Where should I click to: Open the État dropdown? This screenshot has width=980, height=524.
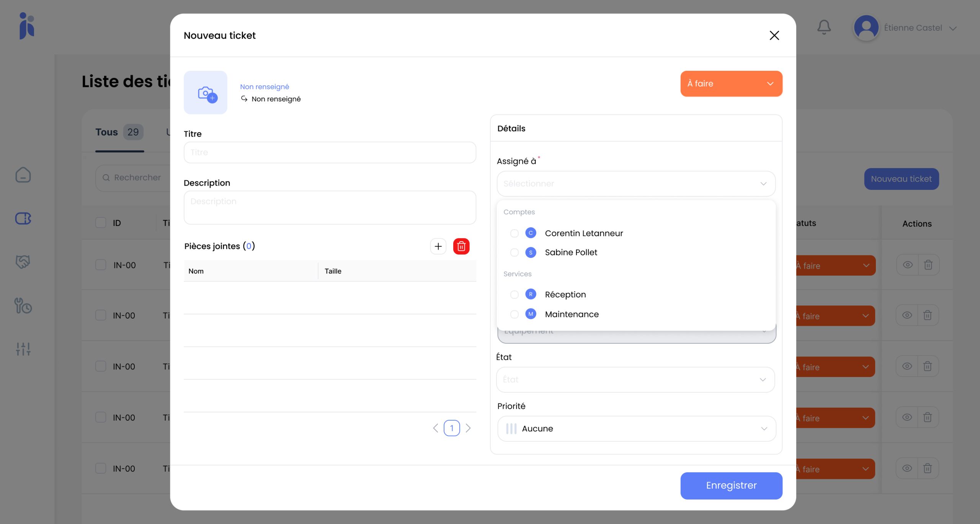[635, 379]
